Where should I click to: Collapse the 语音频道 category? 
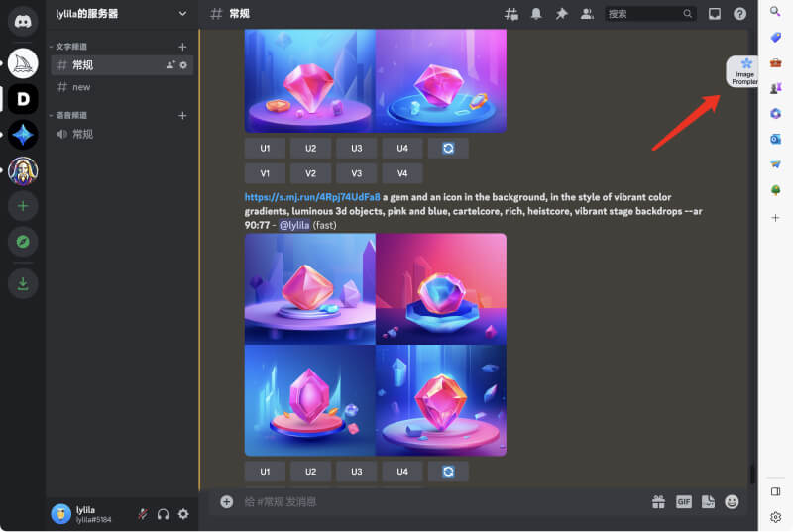[x=69, y=116]
